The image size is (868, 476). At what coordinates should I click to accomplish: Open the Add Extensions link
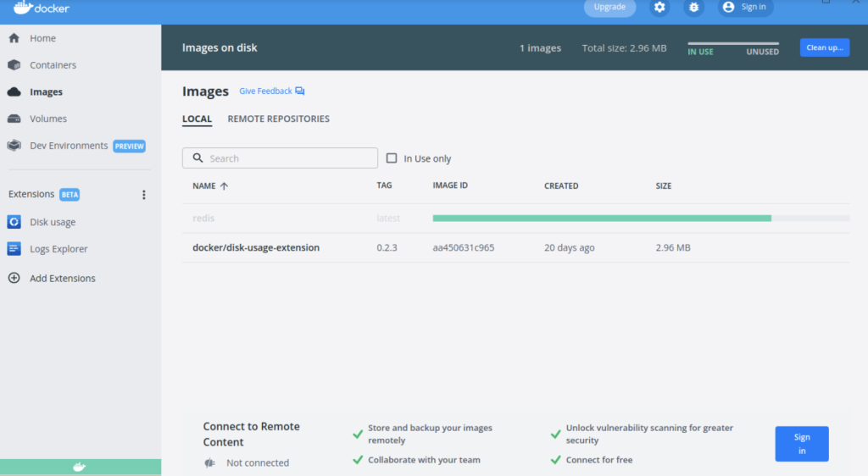(63, 278)
